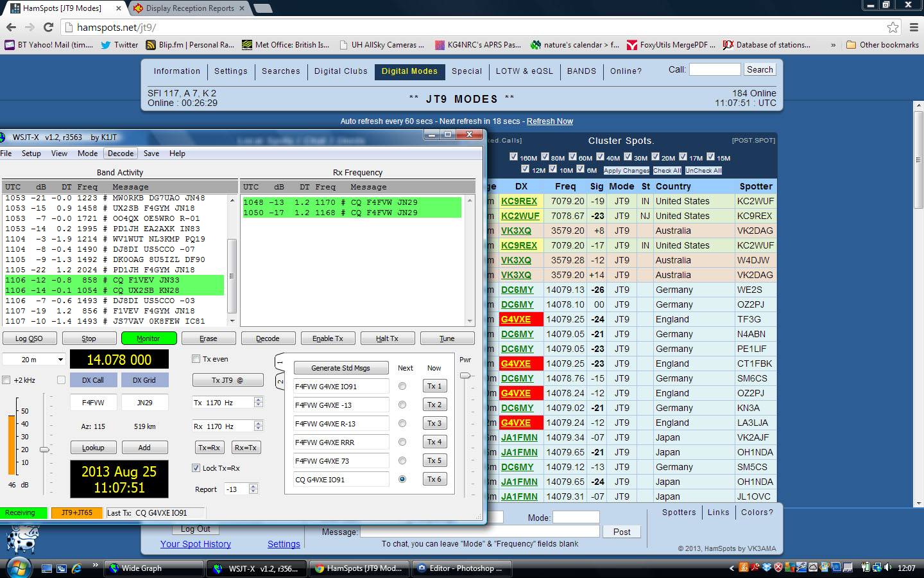The width and height of the screenshot is (924, 578).
Task: Show hidden tray icons arrow
Action: click(732, 568)
